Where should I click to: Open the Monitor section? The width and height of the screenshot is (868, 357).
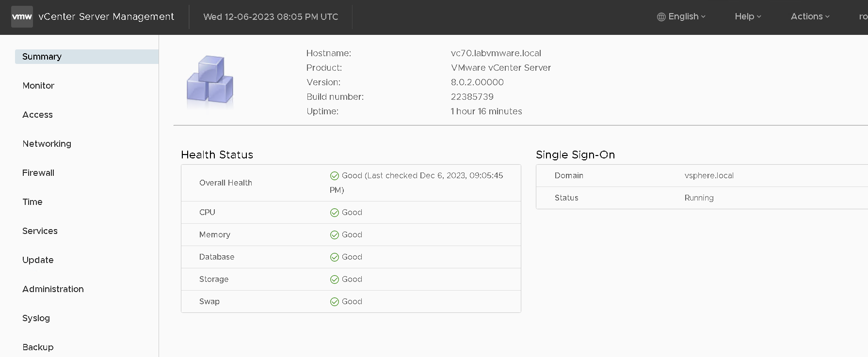coord(38,86)
